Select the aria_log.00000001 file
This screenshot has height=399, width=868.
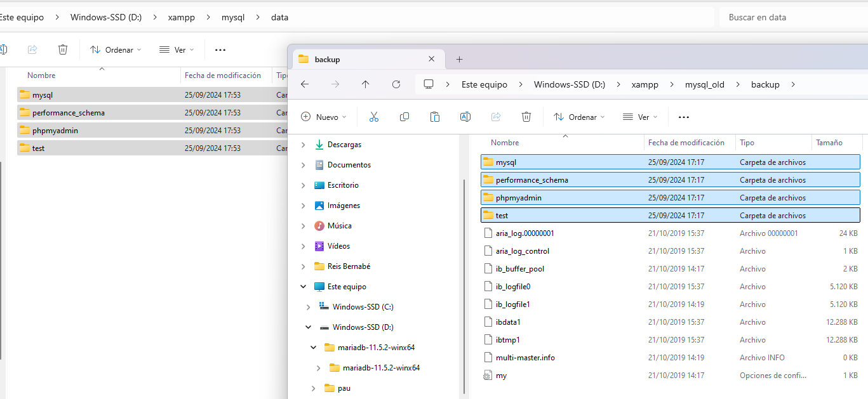[671, 233]
